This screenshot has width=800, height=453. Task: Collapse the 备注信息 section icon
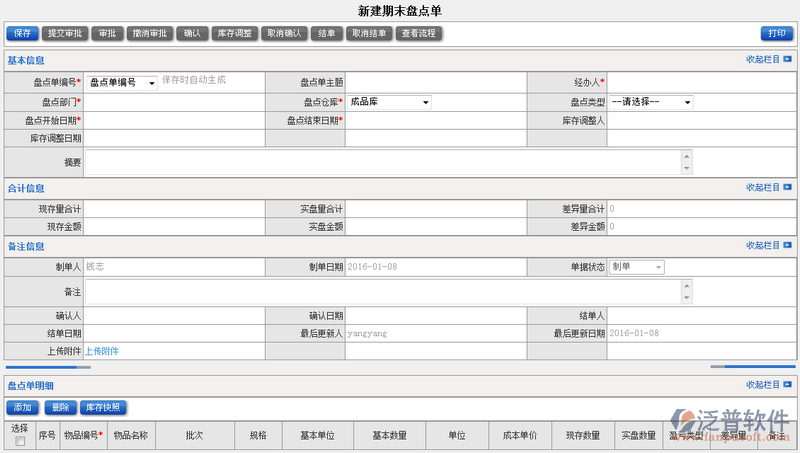click(x=788, y=246)
